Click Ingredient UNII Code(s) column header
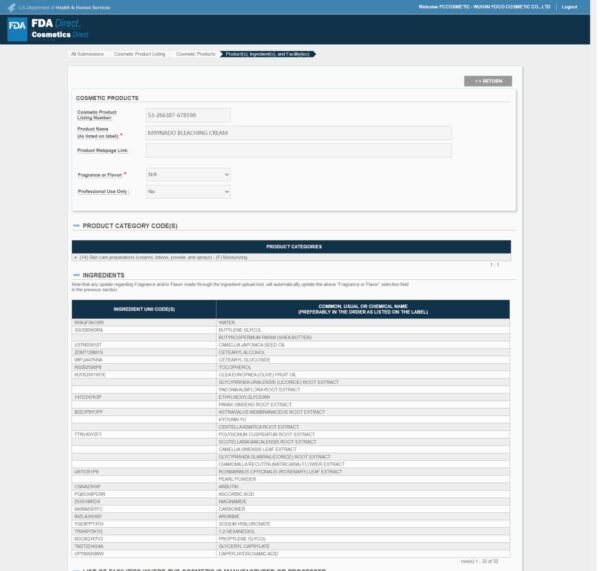The image size is (600, 571). [144, 309]
